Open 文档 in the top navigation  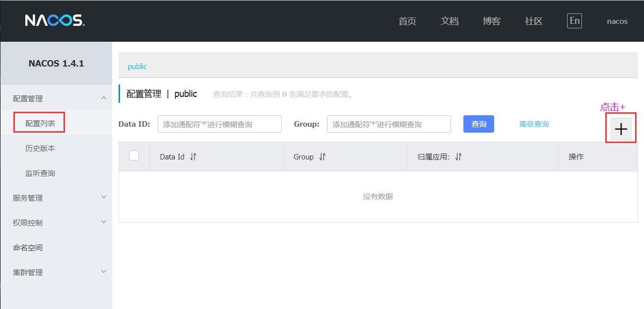(x=450, y=21)
